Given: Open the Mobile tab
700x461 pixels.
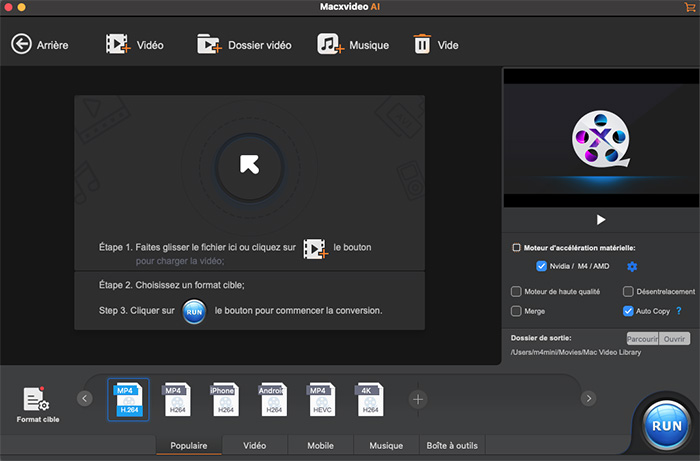Looking at the screenshot, I should click(320, 445).
